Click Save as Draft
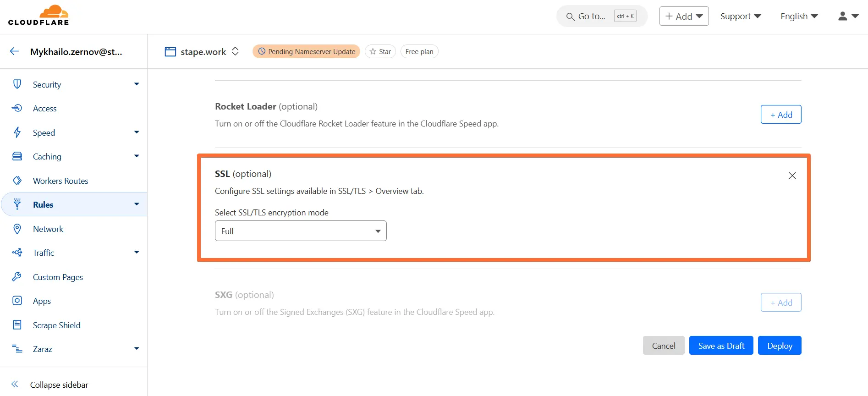The width and height of the screenshot is (868, 396). click(721, 346)
